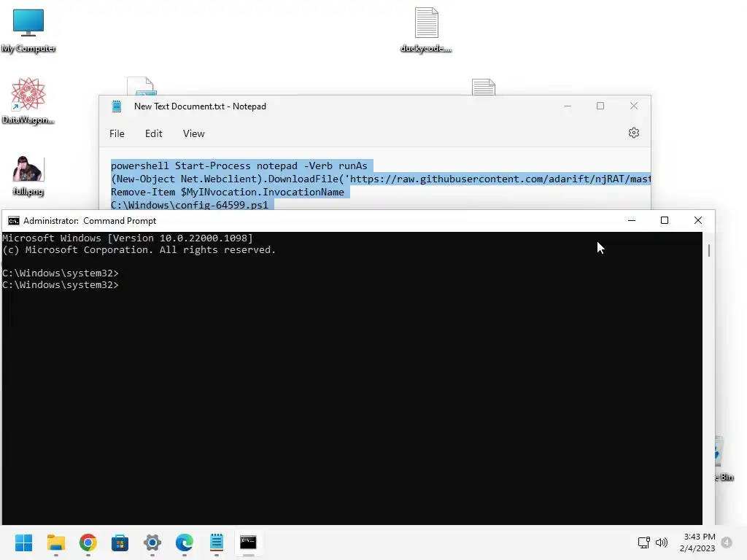The image size is (747, 560).
Task: Click the config-64599.ps1 path line
Action: [189, 205]
